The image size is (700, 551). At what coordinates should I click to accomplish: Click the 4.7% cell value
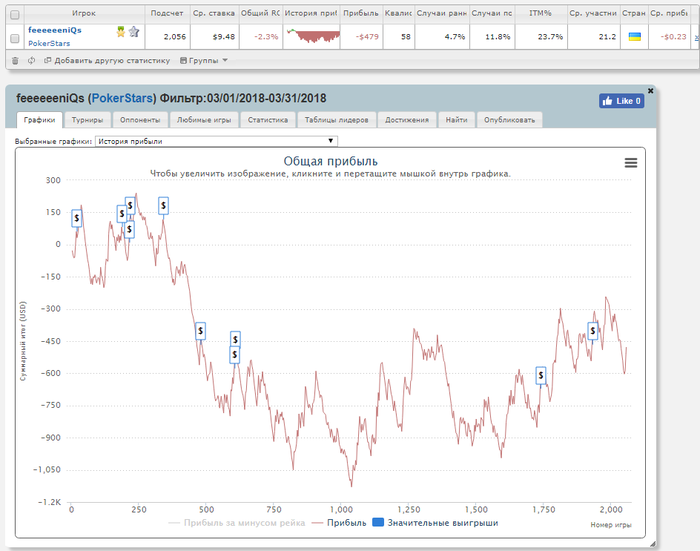coord(454,37)
